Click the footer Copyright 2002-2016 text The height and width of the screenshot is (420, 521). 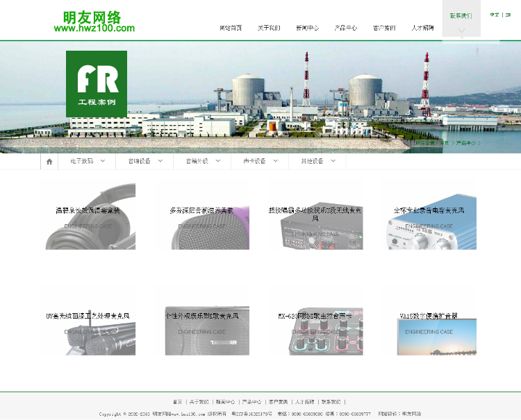point(124,414)
